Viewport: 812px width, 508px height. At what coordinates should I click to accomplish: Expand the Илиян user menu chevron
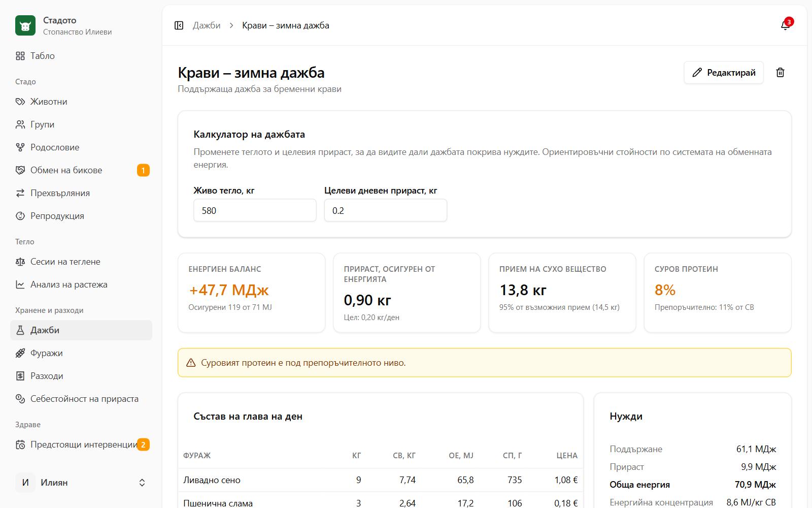click(142, 483)
